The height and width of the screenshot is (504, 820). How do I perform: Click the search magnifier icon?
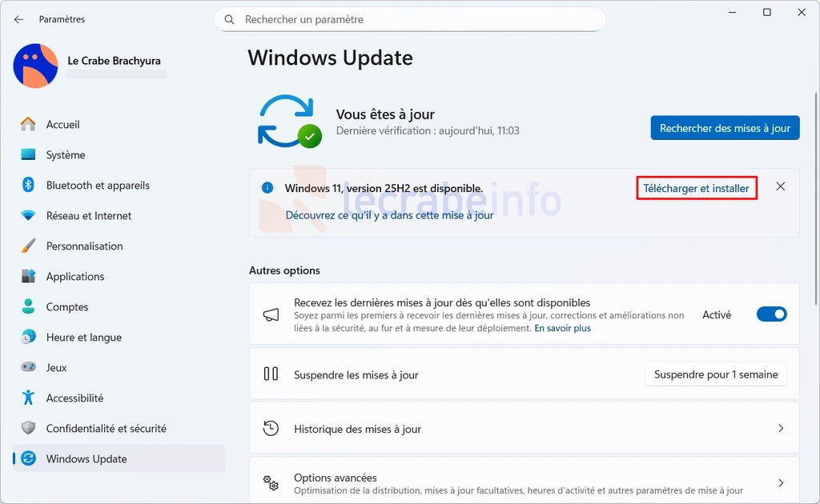pos(229,19)
